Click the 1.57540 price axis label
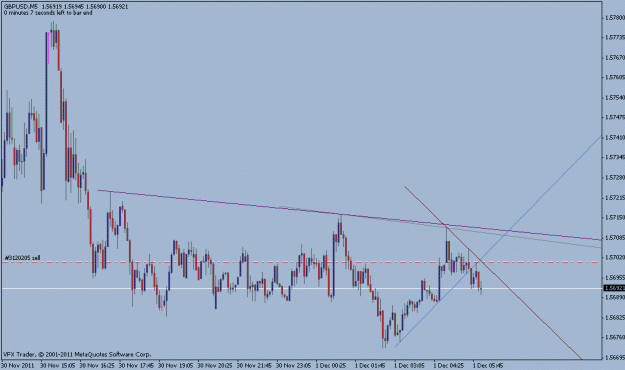Screen dimensions: 625x370 (615, 98)
